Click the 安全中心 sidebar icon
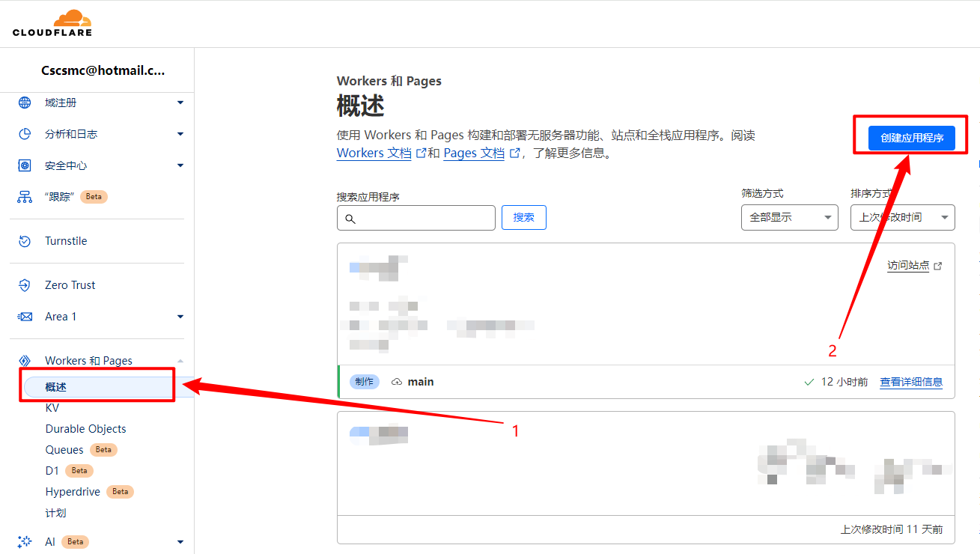980x554 pixels. click(25, 165)
